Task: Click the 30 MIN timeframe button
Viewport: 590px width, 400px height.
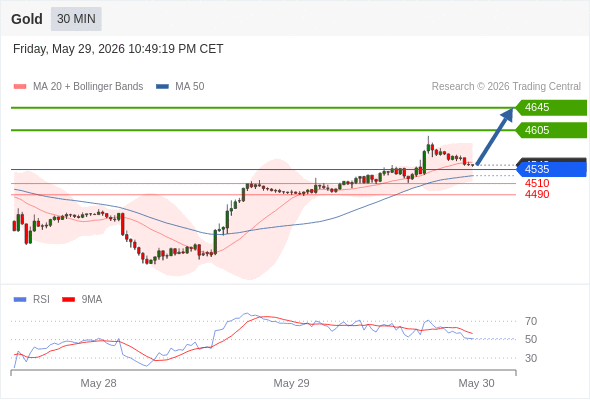Action: coord(76,19)
